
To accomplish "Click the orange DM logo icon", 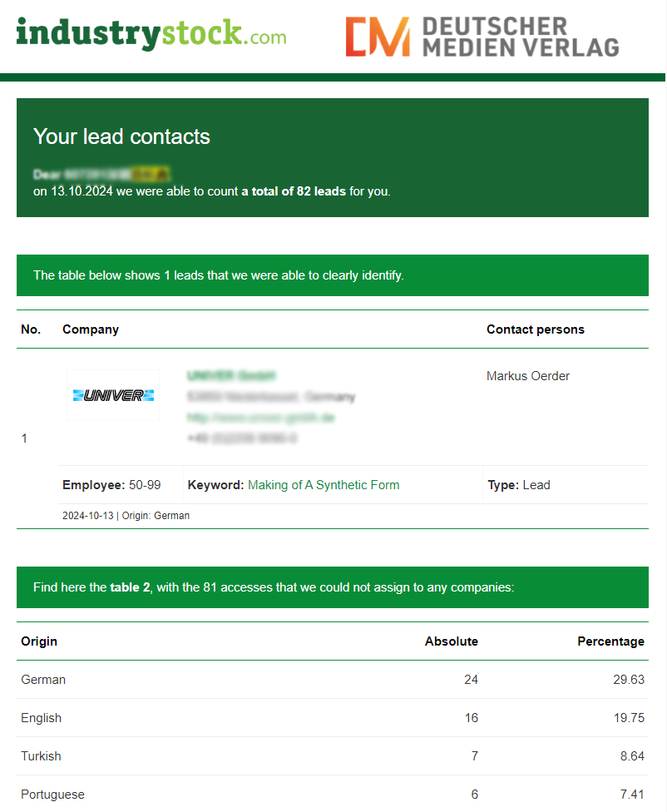I will tap(378, 37).
